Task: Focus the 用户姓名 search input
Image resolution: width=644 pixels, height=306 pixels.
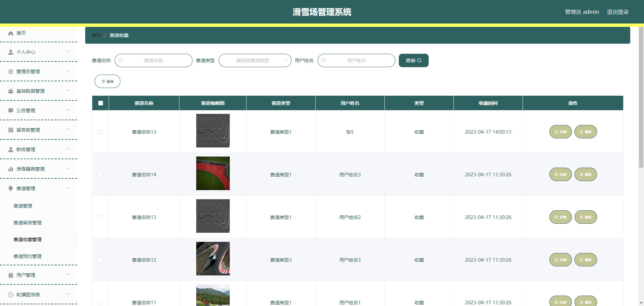Action: click(357, 60)
